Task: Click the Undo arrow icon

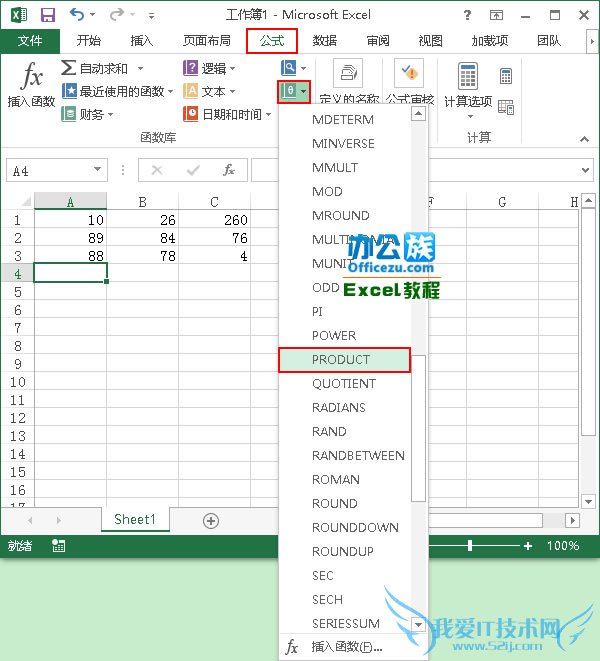Action: [x=77, y=15]
